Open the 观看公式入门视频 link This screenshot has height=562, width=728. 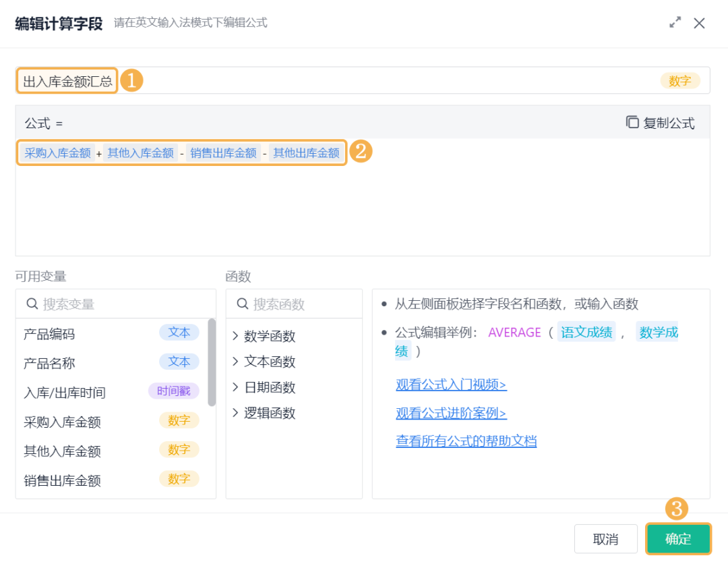click(x=451, y=385)
